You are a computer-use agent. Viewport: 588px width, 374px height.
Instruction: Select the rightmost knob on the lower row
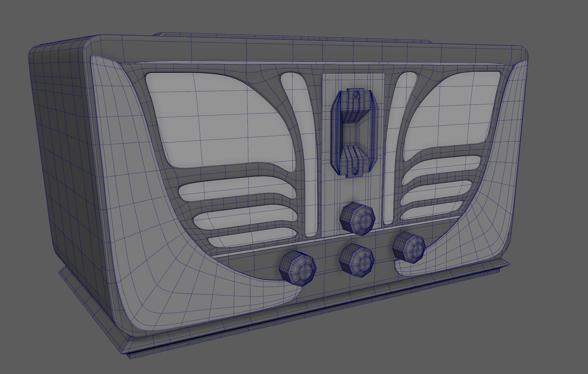click(409, 247)
